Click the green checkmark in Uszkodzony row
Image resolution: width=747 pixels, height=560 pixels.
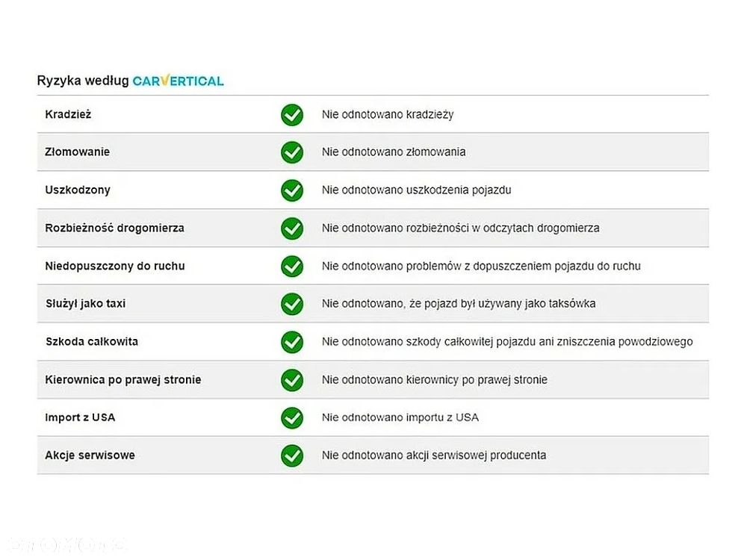[x=291, y=190]
